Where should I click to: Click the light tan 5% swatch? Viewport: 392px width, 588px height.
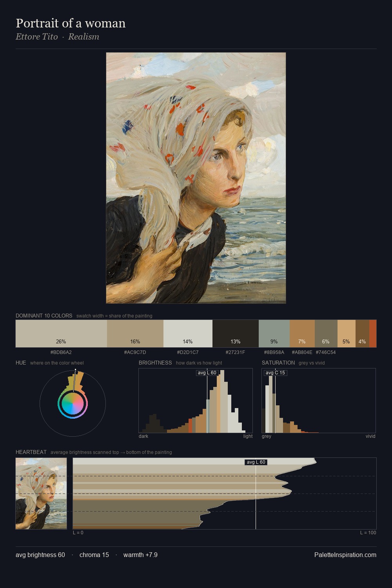tap(347, 334)
